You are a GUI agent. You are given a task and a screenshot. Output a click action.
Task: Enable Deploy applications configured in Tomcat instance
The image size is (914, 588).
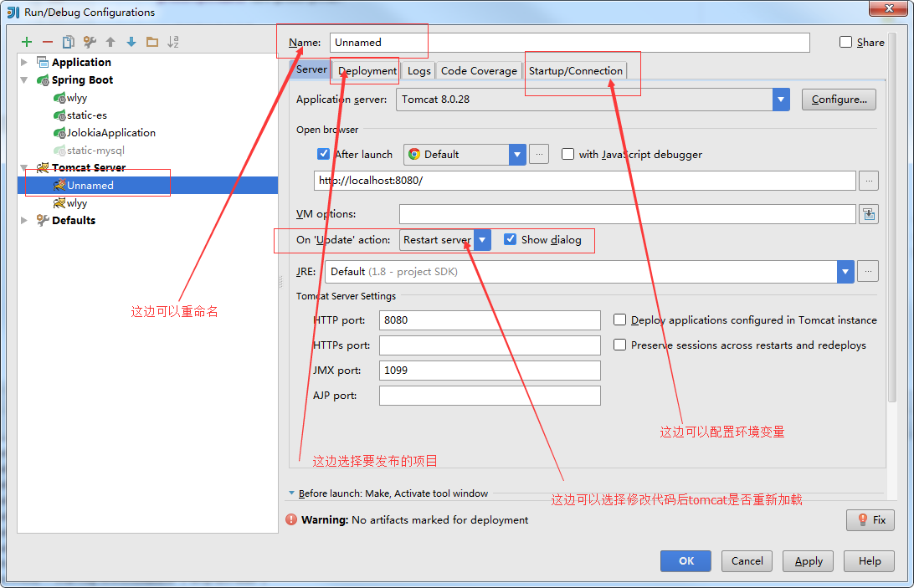point(619,320)
